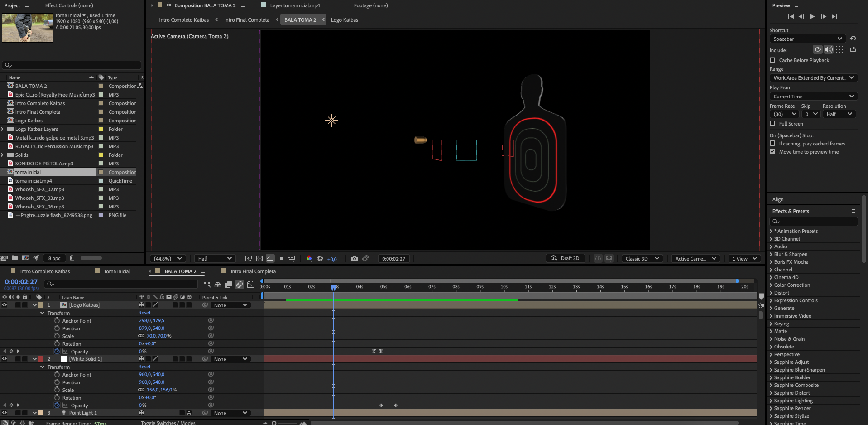Expand the Blur & Sharpen effects category

790,254
